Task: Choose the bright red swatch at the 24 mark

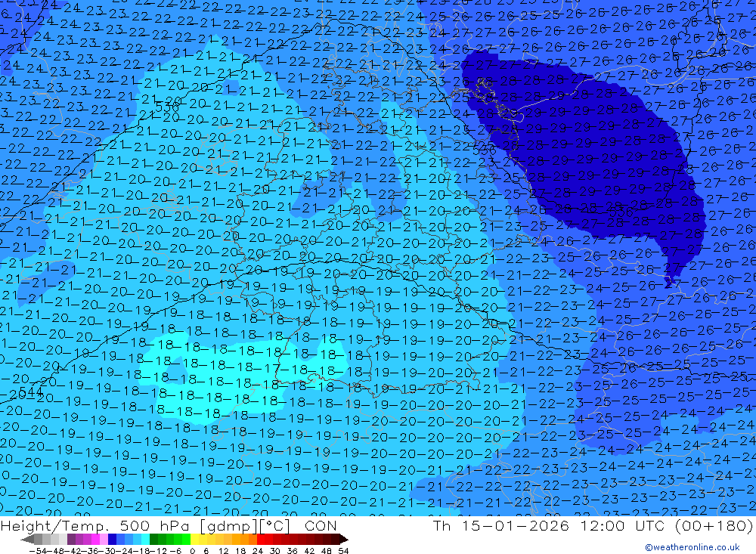Action: click(262, 539)
